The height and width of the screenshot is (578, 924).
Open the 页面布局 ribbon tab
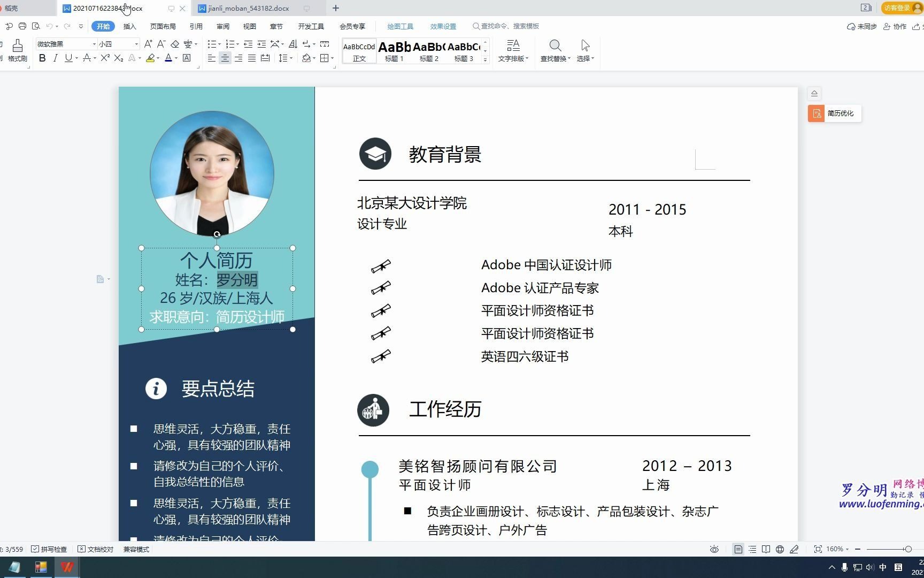click(162, 26)
